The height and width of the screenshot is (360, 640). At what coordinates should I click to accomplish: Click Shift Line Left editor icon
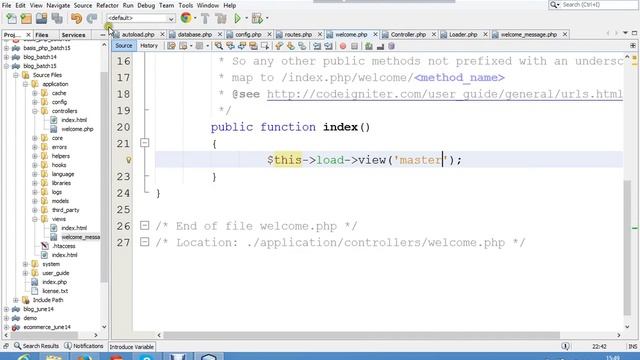[317, 46]
